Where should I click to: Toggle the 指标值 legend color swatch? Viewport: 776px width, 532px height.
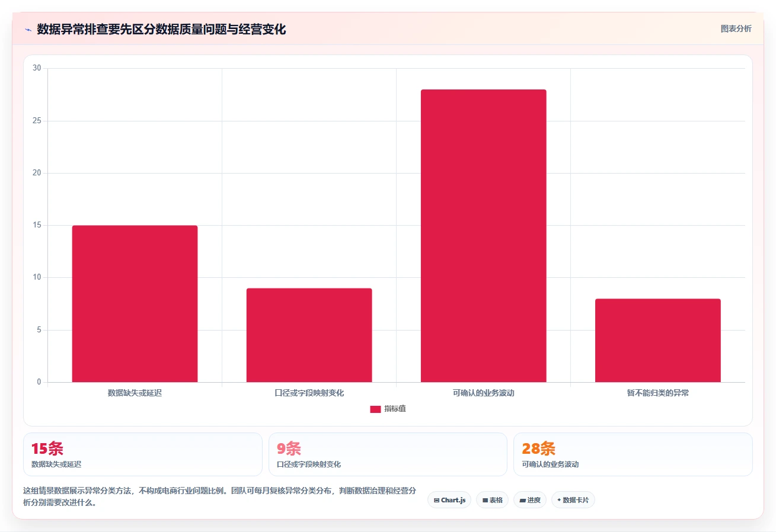pos(375,409)
